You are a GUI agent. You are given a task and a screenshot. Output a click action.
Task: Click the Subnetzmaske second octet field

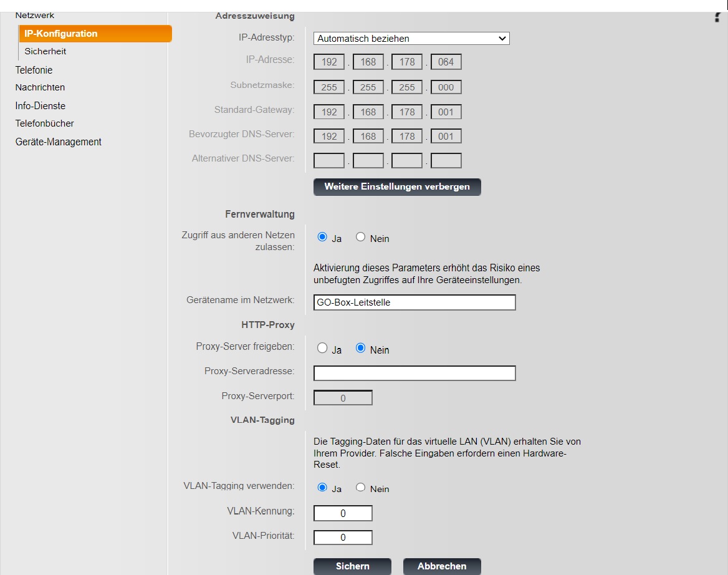click(x=368, y=87)
